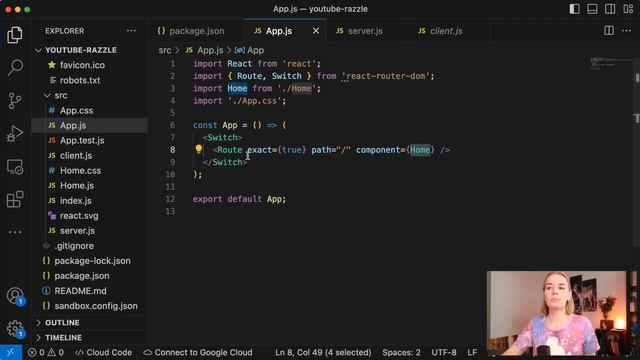
Task: Toggle Secondary Side Bar layout button
Action: 610,9
